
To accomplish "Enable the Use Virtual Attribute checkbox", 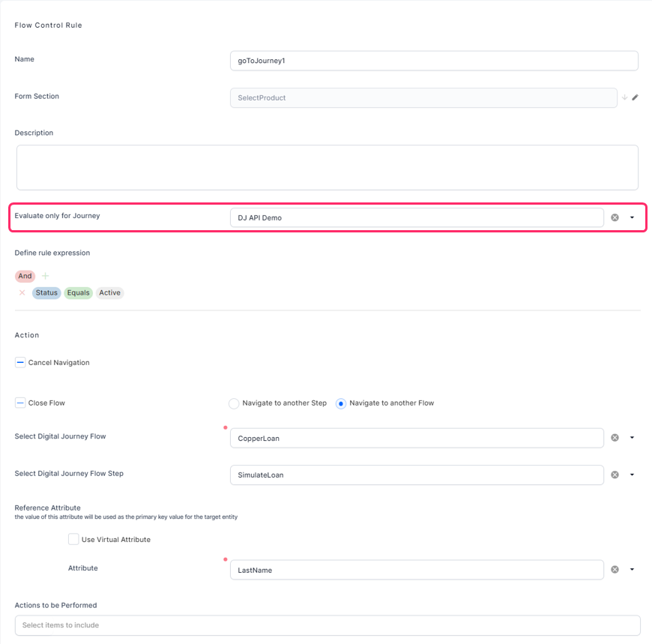I will 73,539.
